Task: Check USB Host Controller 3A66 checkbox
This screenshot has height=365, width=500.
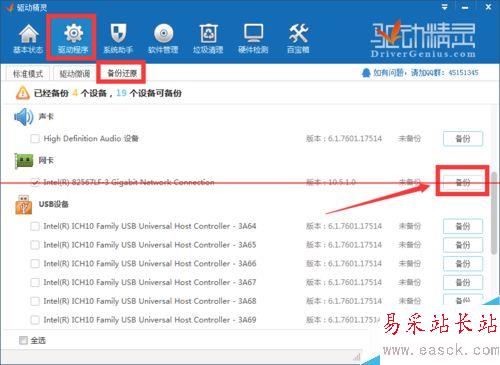Action: coord(35,264)
